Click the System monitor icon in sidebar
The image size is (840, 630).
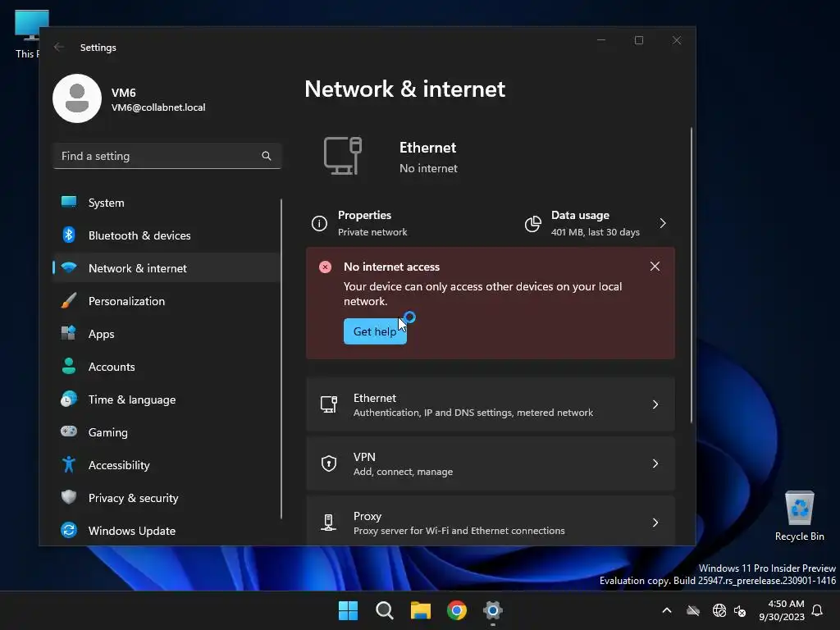pyautogui.click(x=69, y=202)
